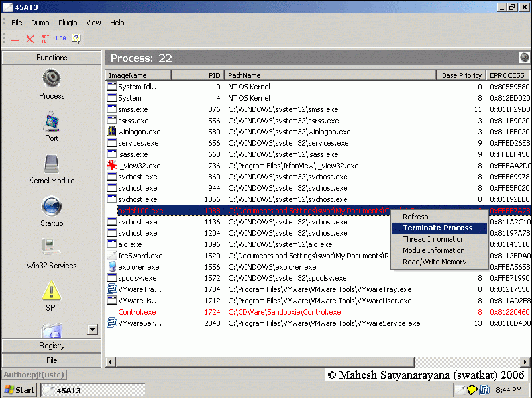Open the File menu
532x398 pixels.
pyautogui.click(x=17, y=23)
